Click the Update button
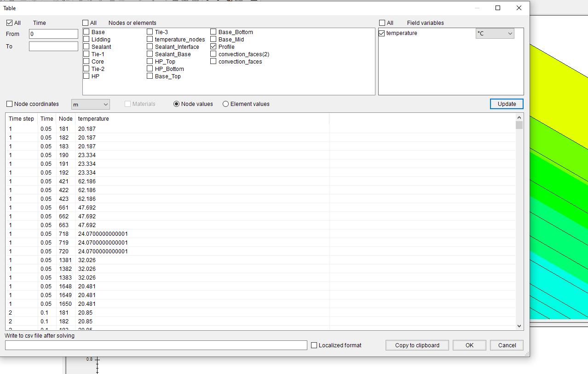The width and height of the screenshot is (588, 374). click(507, 104)
